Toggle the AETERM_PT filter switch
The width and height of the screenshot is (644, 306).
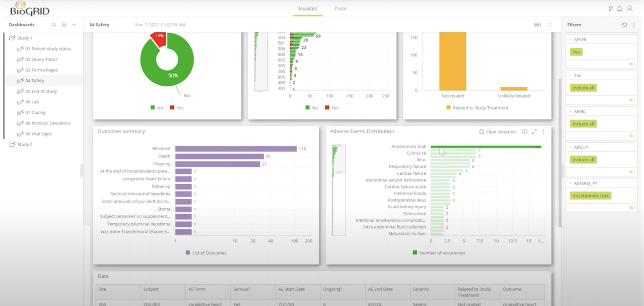click(x=632, y=208)
